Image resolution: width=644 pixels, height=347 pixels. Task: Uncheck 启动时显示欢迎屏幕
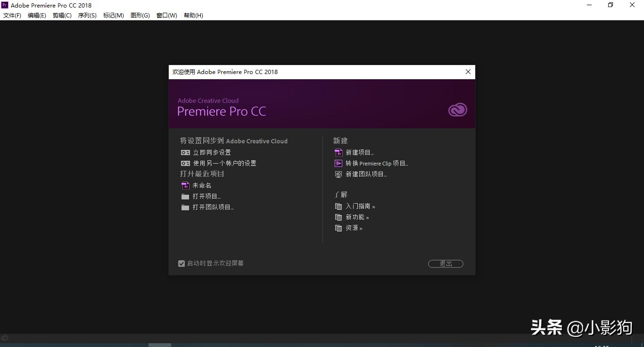[182, 263]
